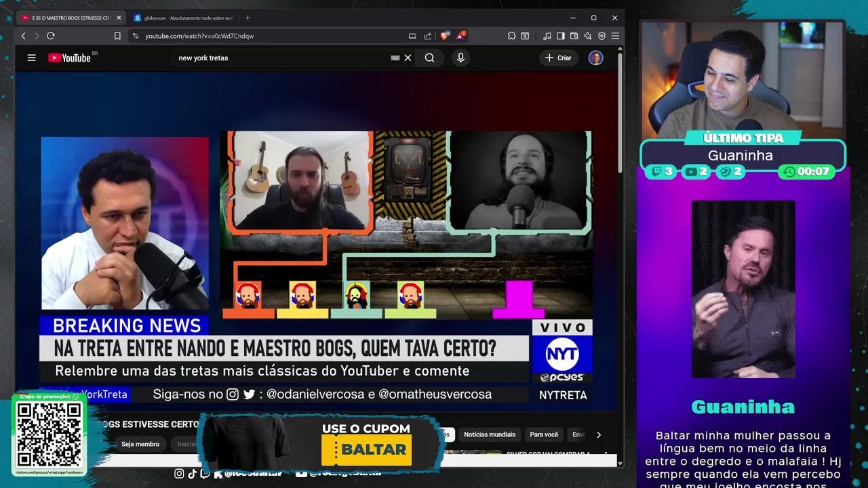The height and width of the screenshot is (488, 868).
Task: Open the music note playlist icon
Action: pyautogui.click(x=547, y=36)
